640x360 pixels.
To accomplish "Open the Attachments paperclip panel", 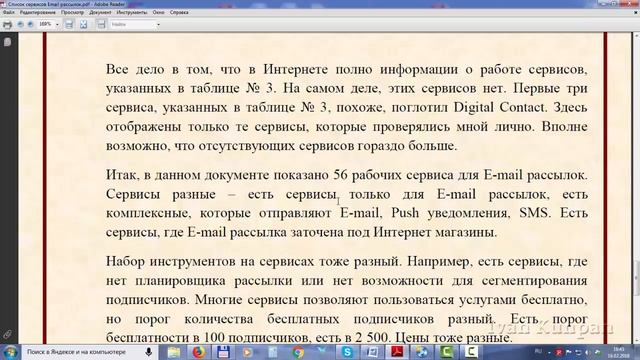I will [7, 334].
